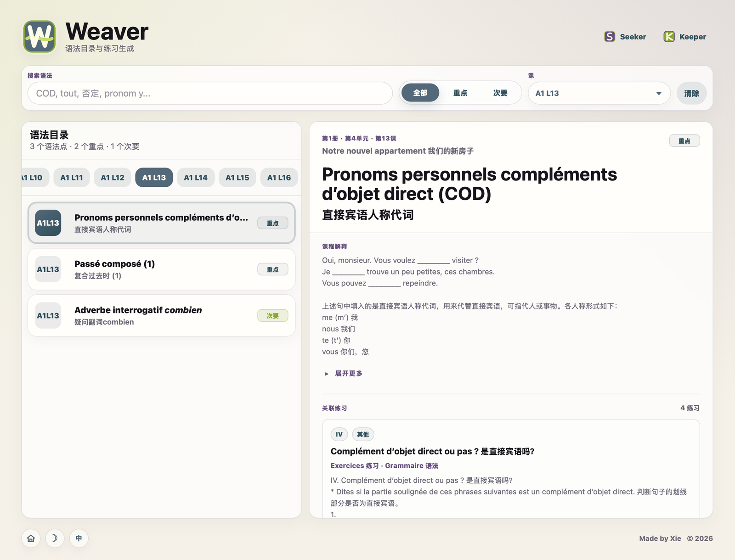Image resolution: width=735 pixels, height=560 pixels.
Task: Open exercise Complément d'objet direct ou pas
Action: click(432, 452)
